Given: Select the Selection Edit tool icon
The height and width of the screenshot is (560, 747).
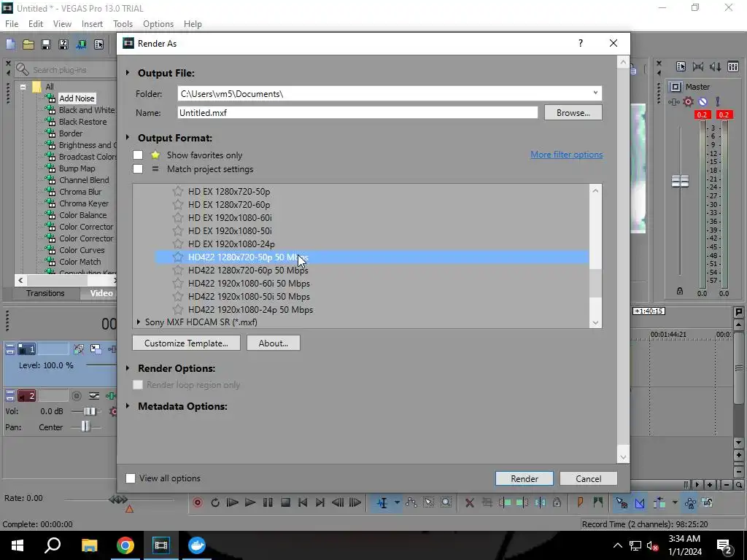Looking at the screenshot, I should [x=428, y=502].
